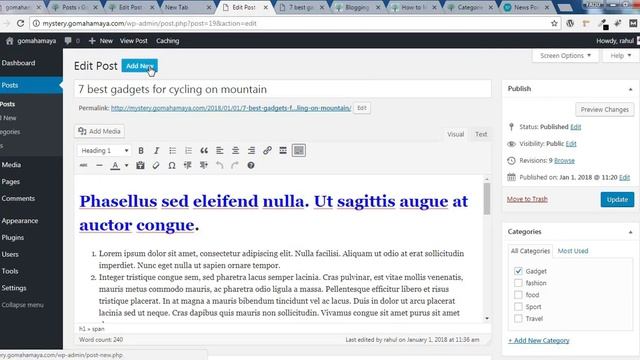Check the food category

(x=518, y=295)
